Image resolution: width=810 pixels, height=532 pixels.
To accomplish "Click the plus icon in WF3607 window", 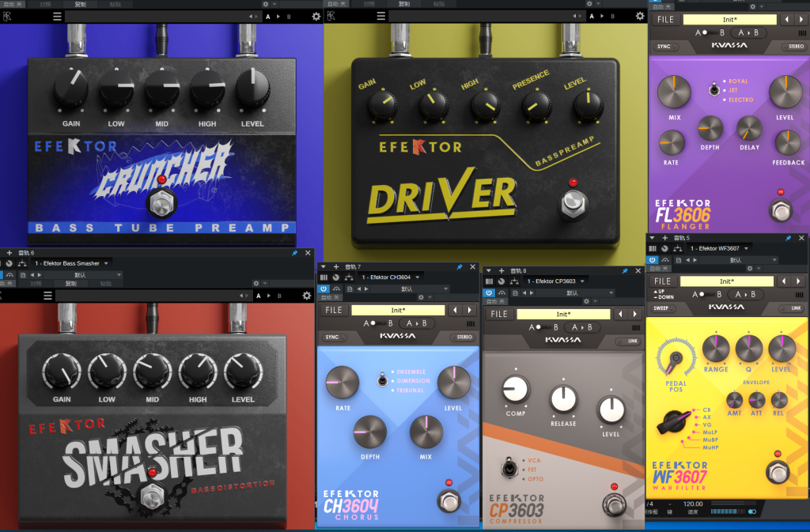I will point(664,238).
